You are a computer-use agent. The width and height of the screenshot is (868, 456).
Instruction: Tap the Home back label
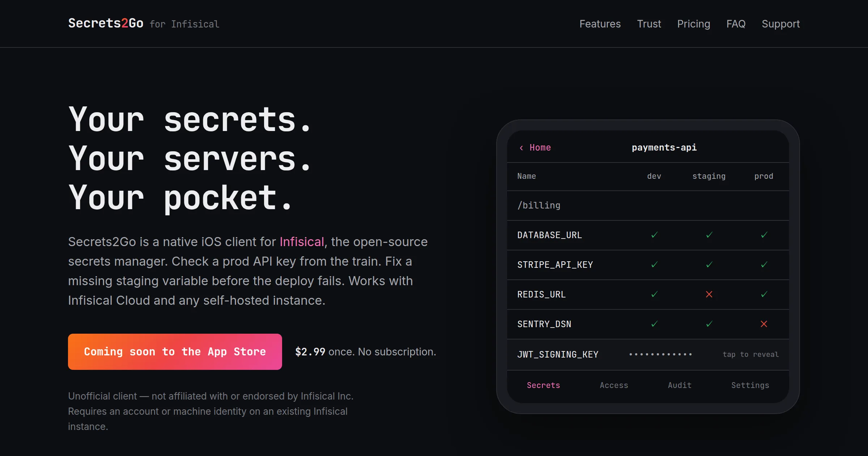tap(540, 147)
